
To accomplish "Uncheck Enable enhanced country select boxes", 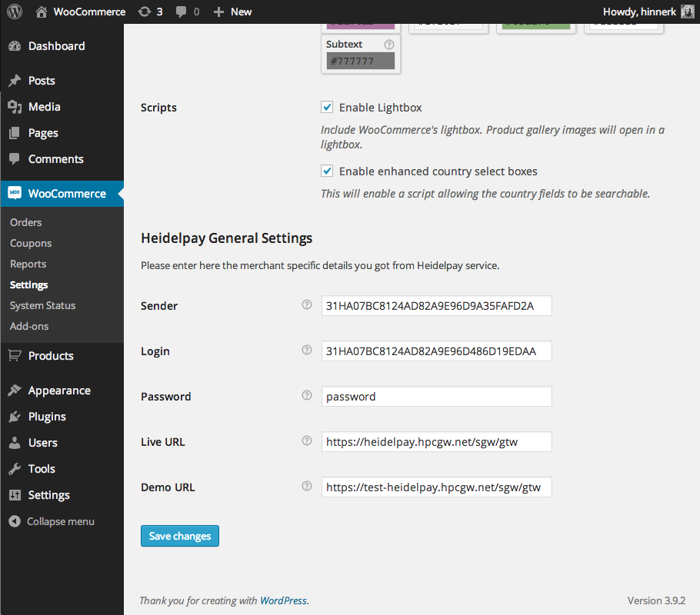I will coord(327,171).
